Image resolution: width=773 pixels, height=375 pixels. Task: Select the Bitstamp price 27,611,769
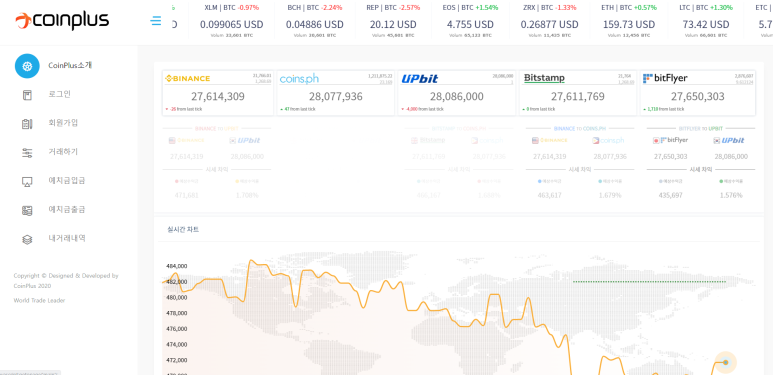coord(578,97)
